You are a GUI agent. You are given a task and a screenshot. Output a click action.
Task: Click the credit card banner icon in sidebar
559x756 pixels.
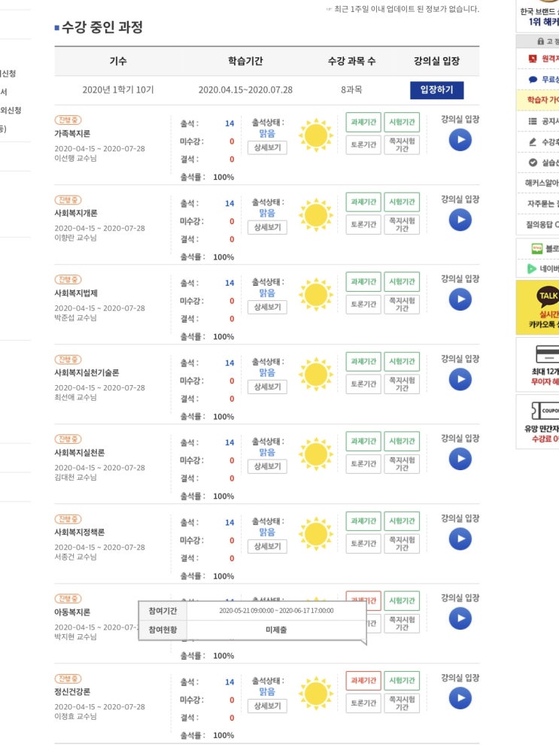click(x=548, y=354)
